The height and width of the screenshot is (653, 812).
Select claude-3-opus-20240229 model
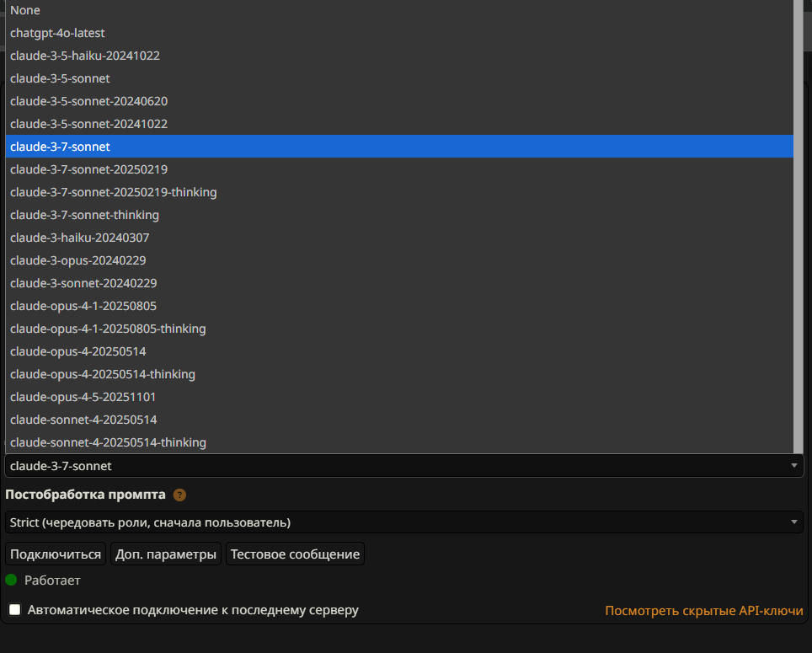(x=77, y=260)
